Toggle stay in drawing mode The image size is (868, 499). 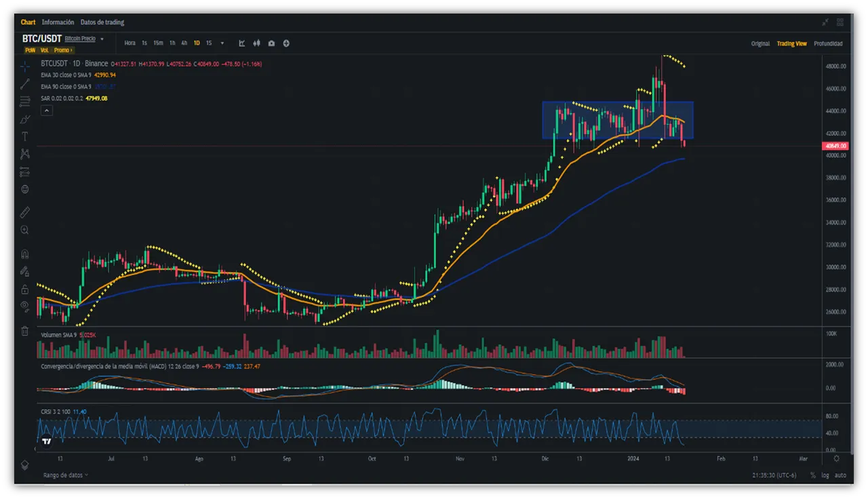[x=24, y=271]
